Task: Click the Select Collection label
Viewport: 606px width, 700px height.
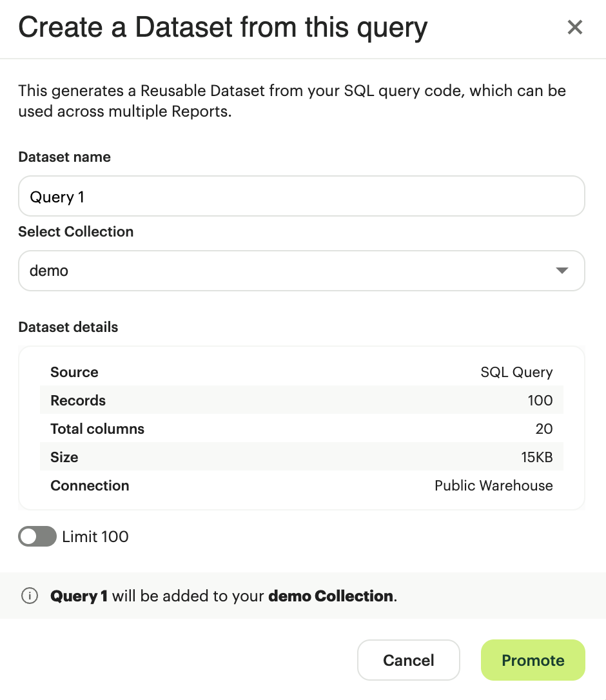Action: [x=76, y=232]
